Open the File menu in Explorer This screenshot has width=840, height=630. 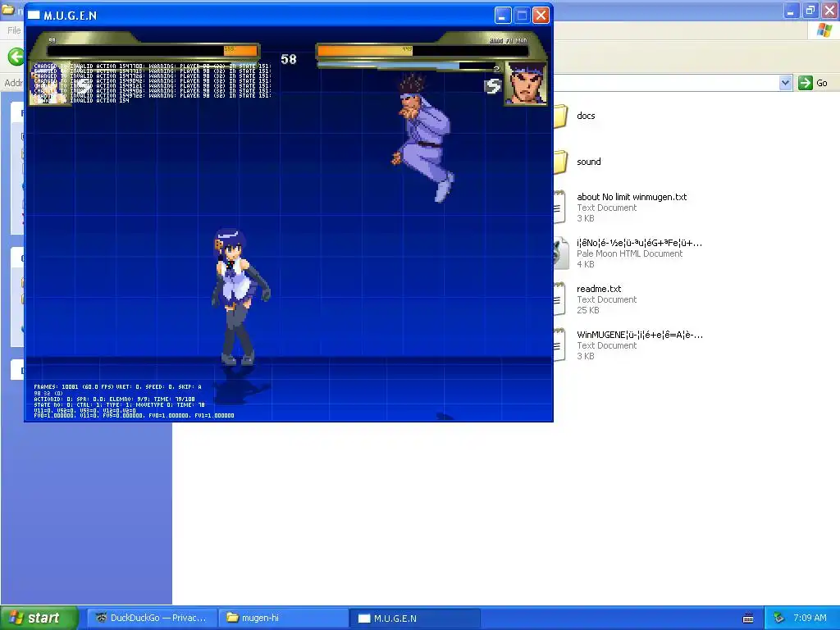pyautogui.click(x=14, y=30)
